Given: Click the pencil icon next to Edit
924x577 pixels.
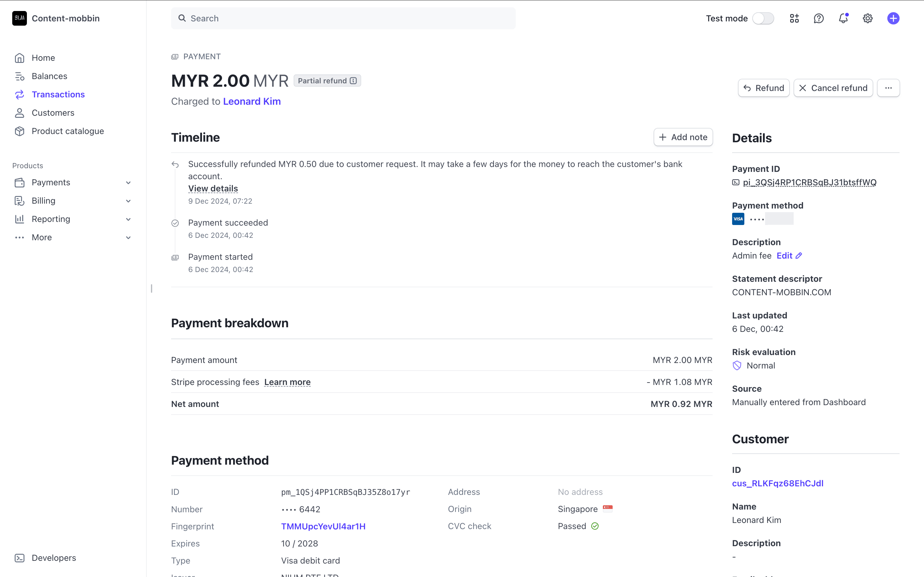Looking at the screenshot, I should [799, 256].
